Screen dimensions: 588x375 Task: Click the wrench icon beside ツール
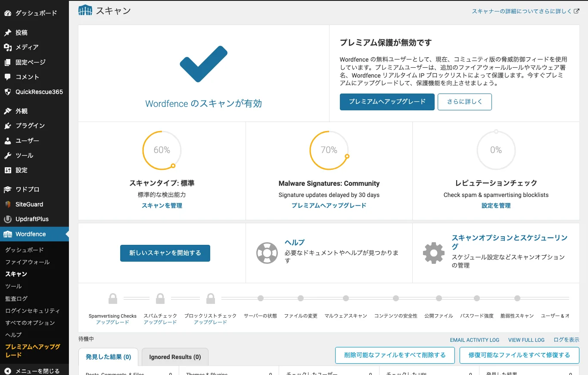7,156
